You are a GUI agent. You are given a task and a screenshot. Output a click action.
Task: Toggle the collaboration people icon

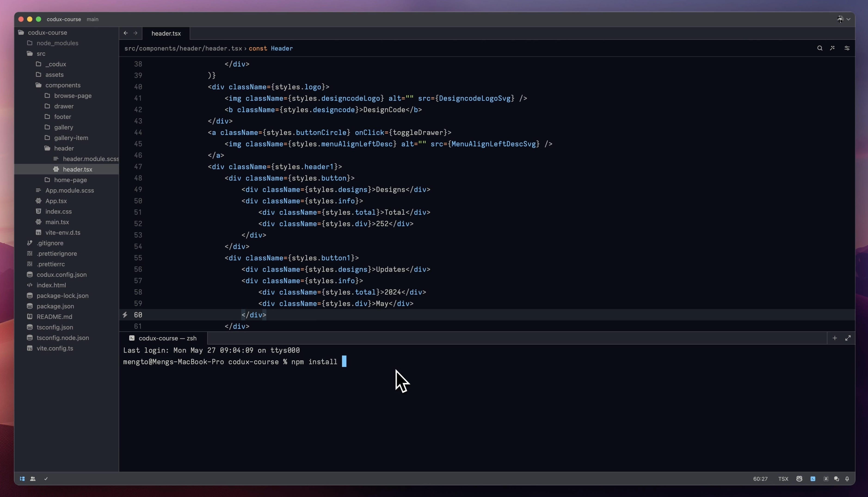pyautogui.click(x=33, y=479)
